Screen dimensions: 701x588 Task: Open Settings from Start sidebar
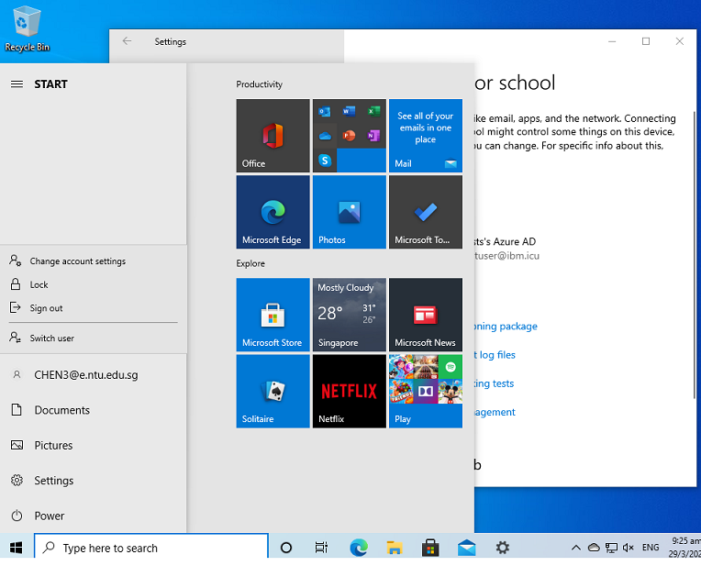(x=94, y=481)
